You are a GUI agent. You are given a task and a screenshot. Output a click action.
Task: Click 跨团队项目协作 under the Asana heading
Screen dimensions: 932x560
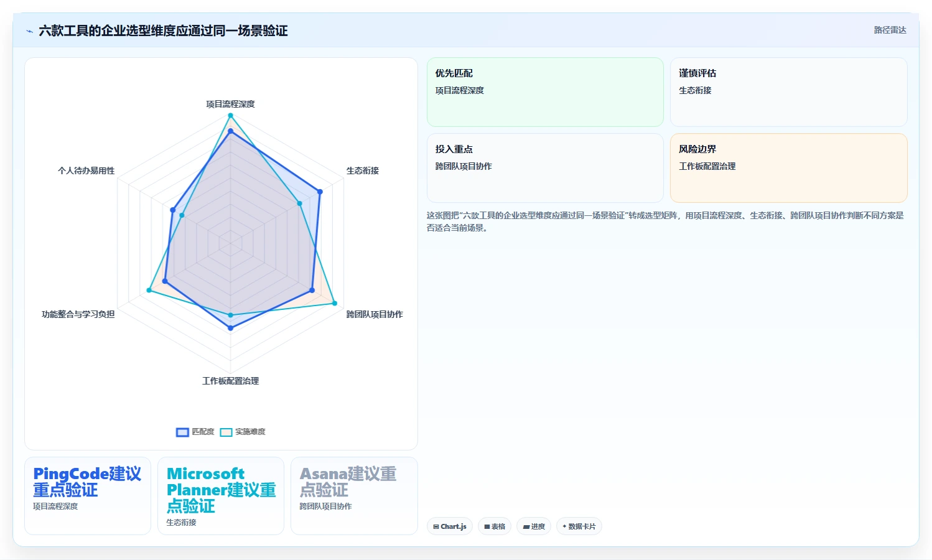[x=325, y=506]
